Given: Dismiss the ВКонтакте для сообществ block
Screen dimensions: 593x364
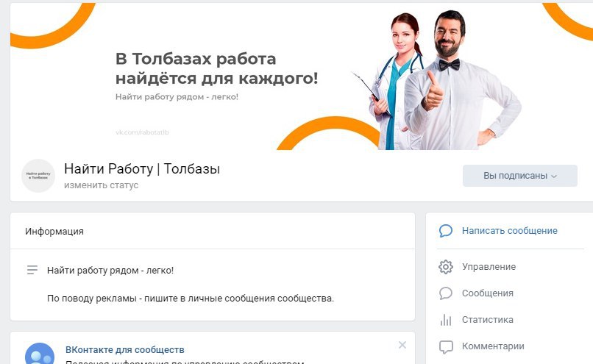Looking at the screenshot, I should [402, 345].
